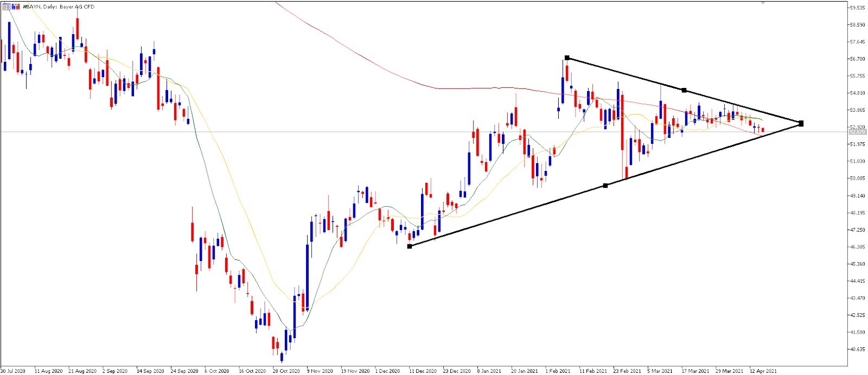Select the upper trendline middle anchor point
The width and height of the screenshot is (868, 375).
[684, 90]
